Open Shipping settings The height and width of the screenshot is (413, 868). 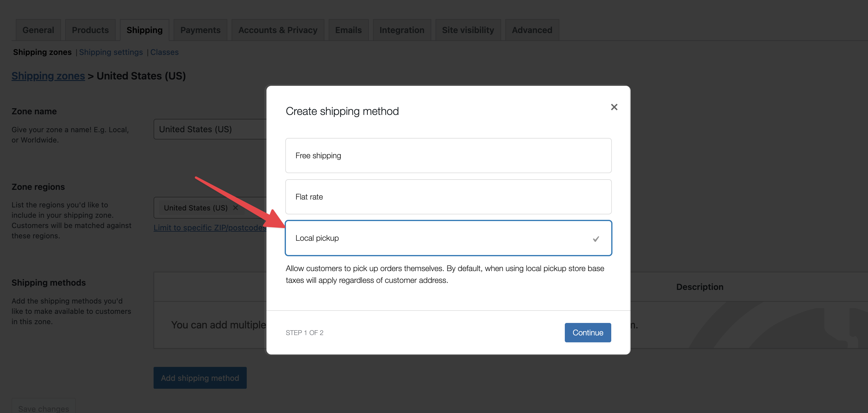(x=111, y=52)
